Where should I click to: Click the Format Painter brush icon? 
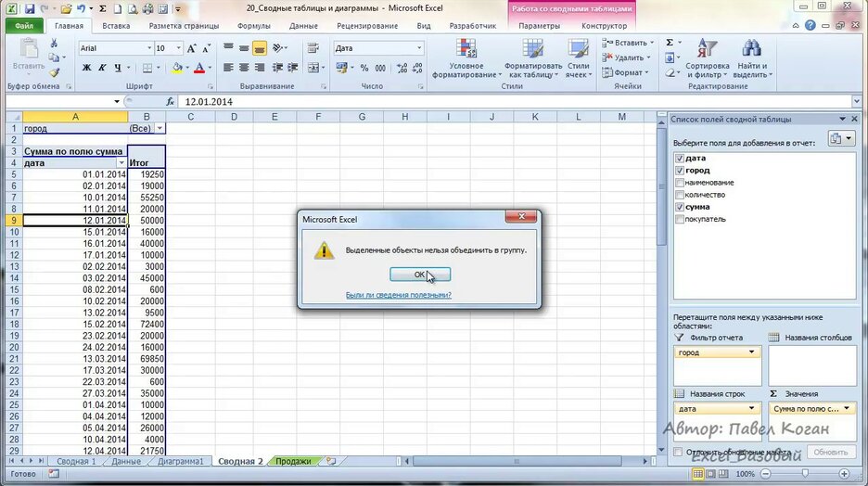(x=54, y=72)
